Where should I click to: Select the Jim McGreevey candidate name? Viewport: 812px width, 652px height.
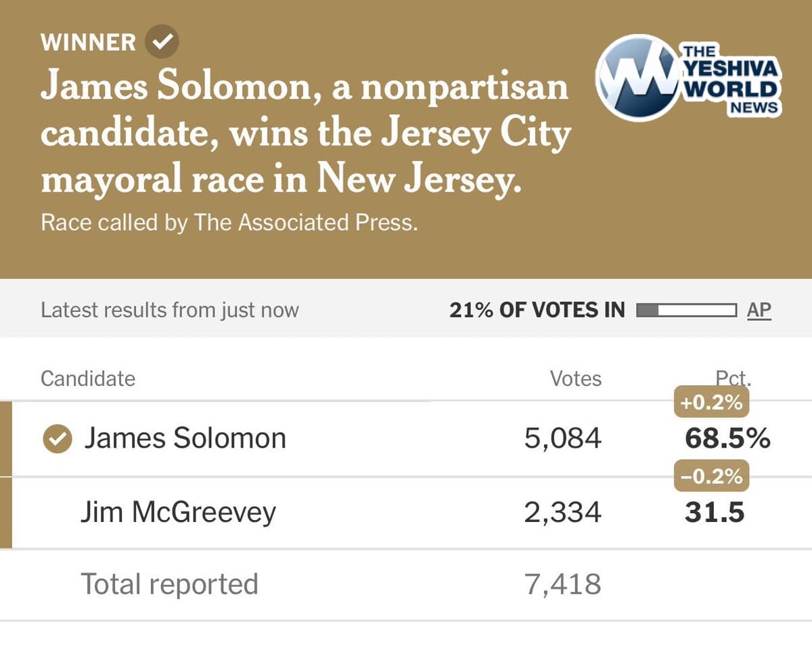coord(178,513)
